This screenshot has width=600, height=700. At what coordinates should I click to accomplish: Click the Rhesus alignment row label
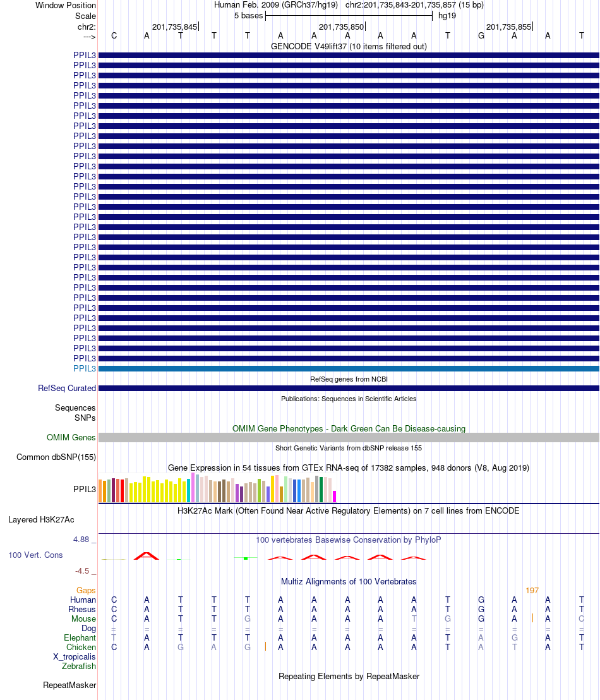(x=81, y=610)
